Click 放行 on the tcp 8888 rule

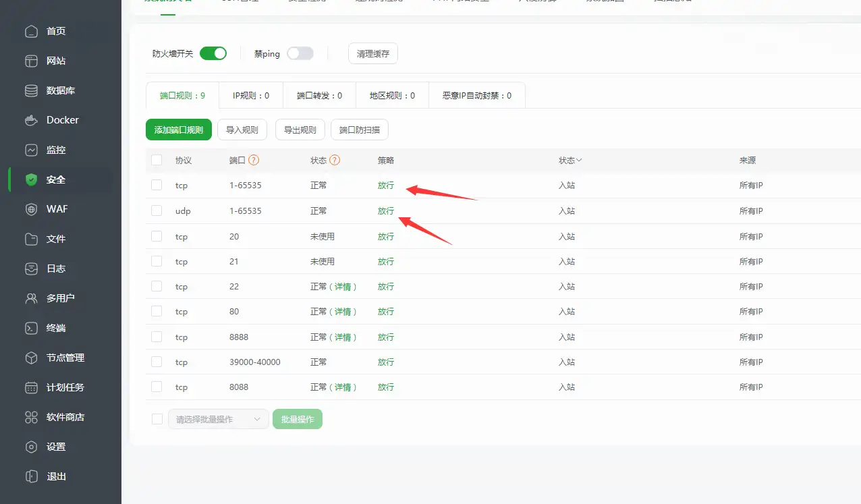(385, 337)
